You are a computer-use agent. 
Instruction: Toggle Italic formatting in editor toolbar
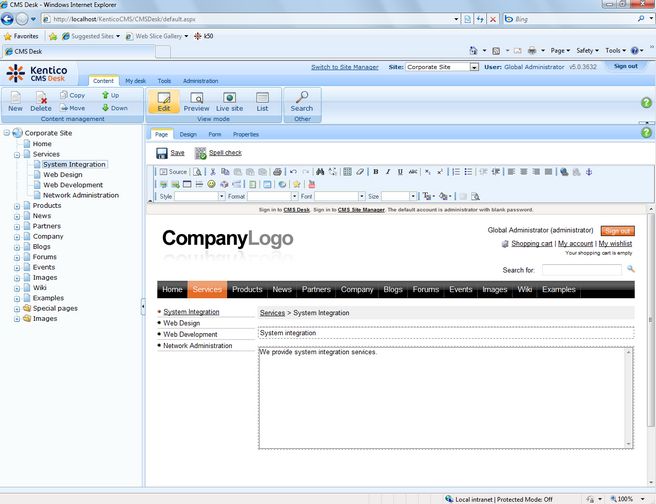point(388,172)
